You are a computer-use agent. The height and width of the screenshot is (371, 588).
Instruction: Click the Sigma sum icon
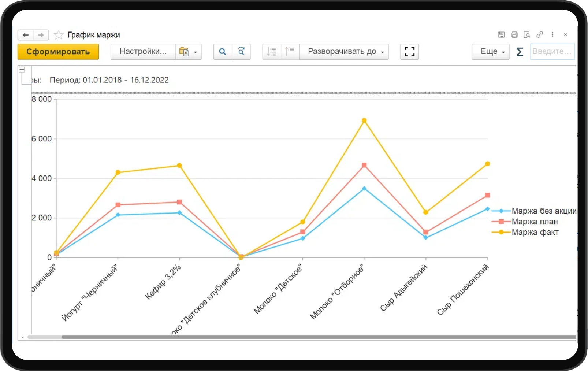520,52
